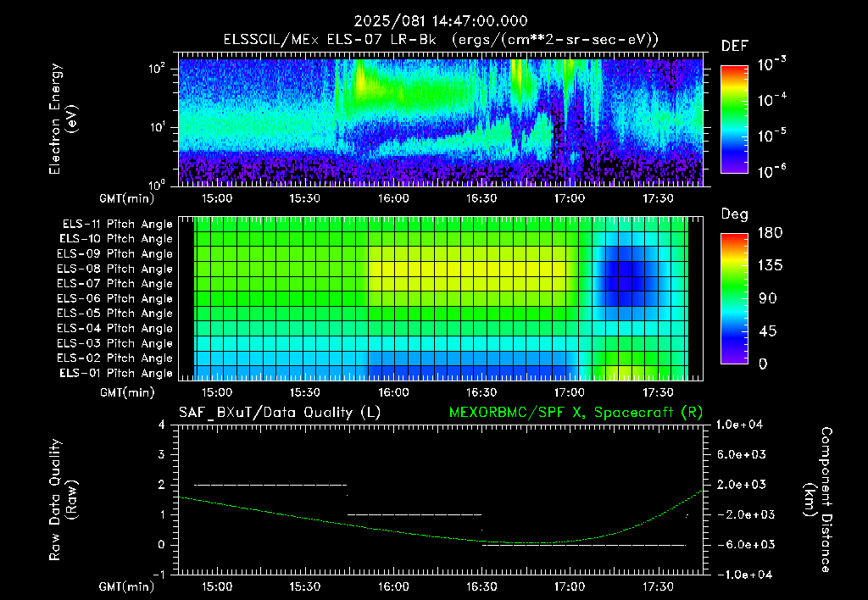
Task: Click the Deg label above the pitch color bar
Action: click(735, 214)
